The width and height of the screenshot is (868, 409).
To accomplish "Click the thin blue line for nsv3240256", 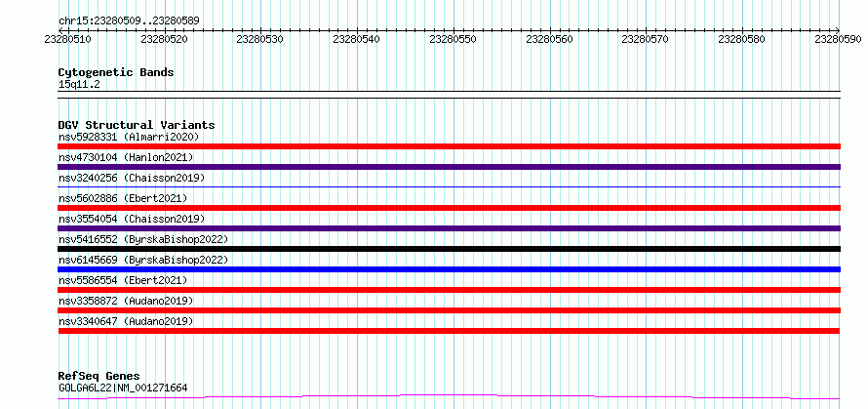I will (449, 186).
